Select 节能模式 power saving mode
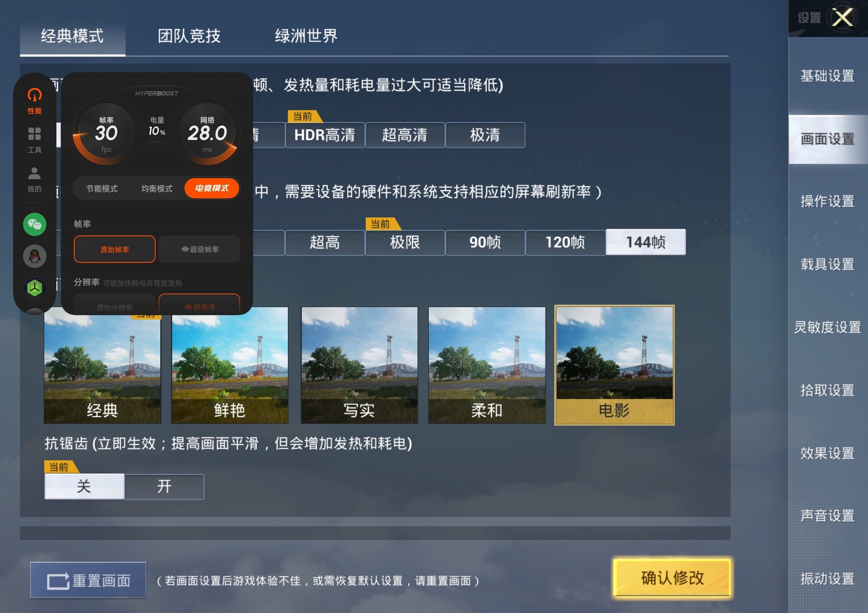Screen dimensions: 868x613 pyautogui.click(x=102, y=188)
